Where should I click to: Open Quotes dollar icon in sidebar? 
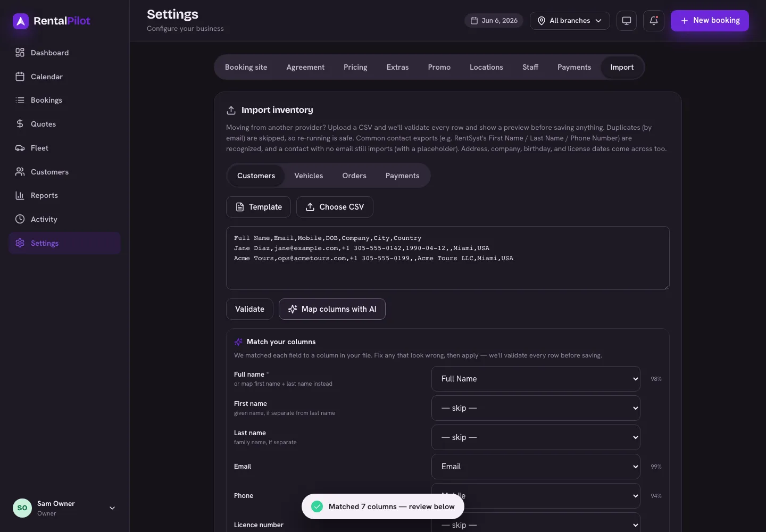pyautogui.click(x=20, y=124)
